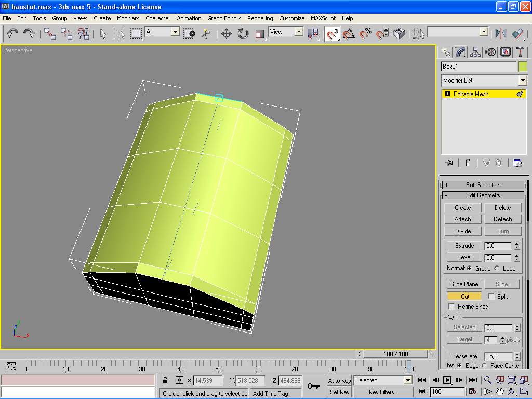
Task: Open the Rendering menu
Action: click(260, 18)
